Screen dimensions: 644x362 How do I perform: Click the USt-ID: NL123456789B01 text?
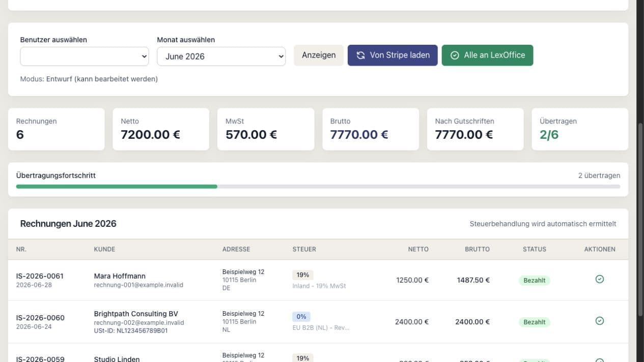pyautogui.click(x=131, y=331)
